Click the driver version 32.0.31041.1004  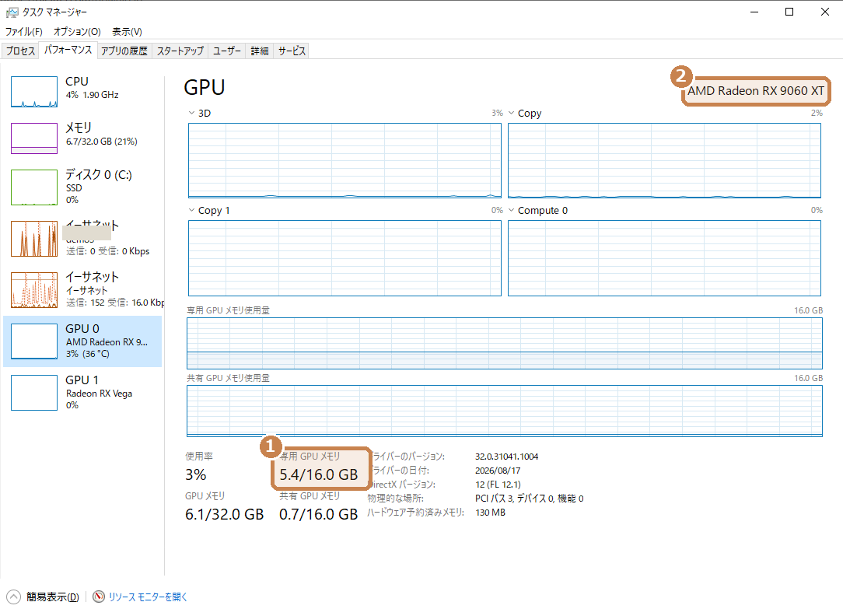coord(506,457)
